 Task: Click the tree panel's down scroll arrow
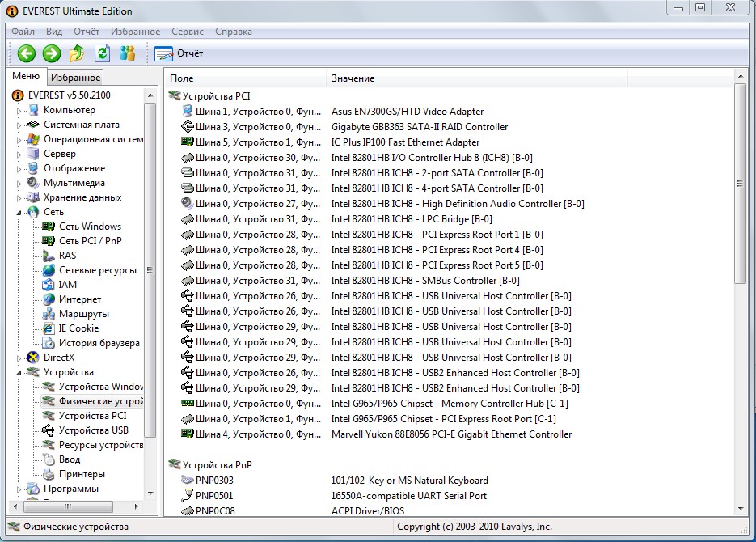tap(150, 493)
